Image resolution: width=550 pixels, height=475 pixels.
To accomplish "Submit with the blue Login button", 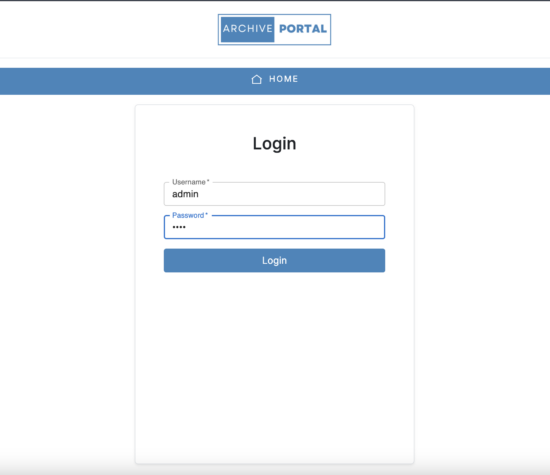I will pyautogui.click(x=274, y=260).
